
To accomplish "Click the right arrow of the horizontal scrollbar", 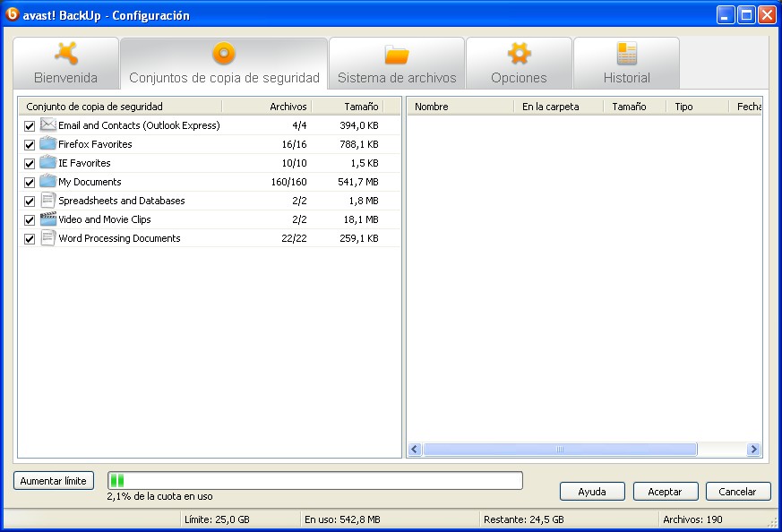I will pyautogui.click(x=753, y=450).
